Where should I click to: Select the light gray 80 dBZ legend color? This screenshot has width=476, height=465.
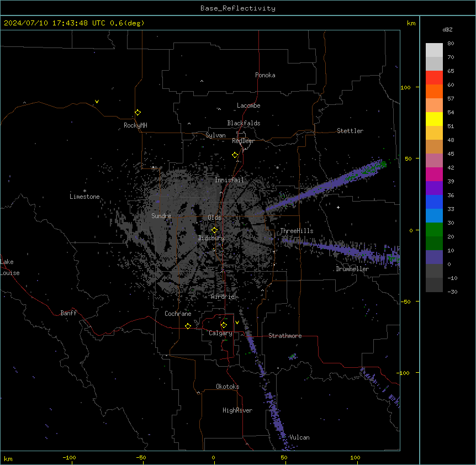point(434,50)
